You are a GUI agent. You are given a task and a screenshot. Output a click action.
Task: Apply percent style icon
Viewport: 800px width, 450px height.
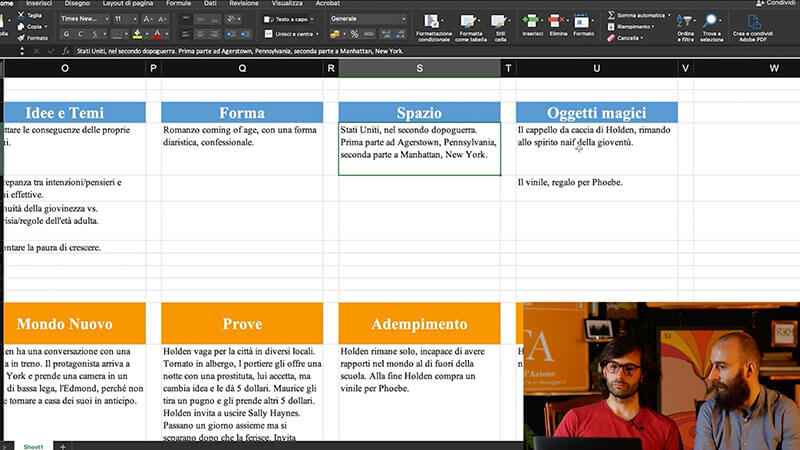coord(355,34)
